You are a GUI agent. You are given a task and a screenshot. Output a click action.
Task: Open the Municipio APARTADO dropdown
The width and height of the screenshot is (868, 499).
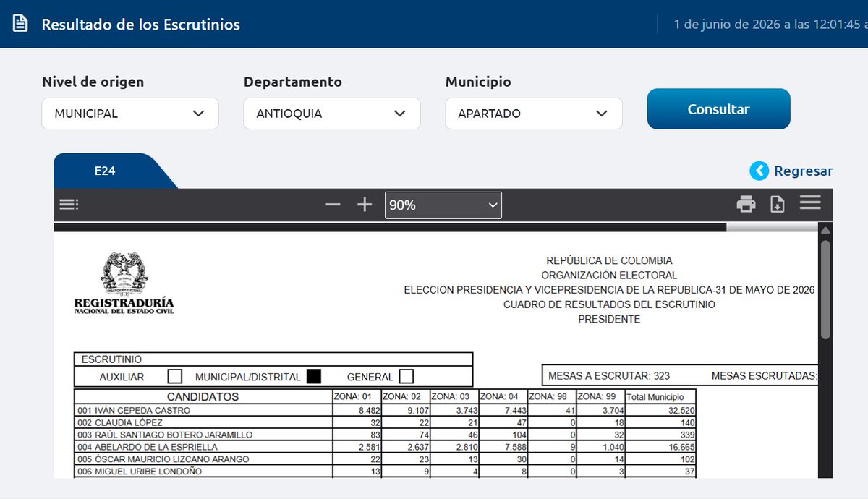coord(534,114)
